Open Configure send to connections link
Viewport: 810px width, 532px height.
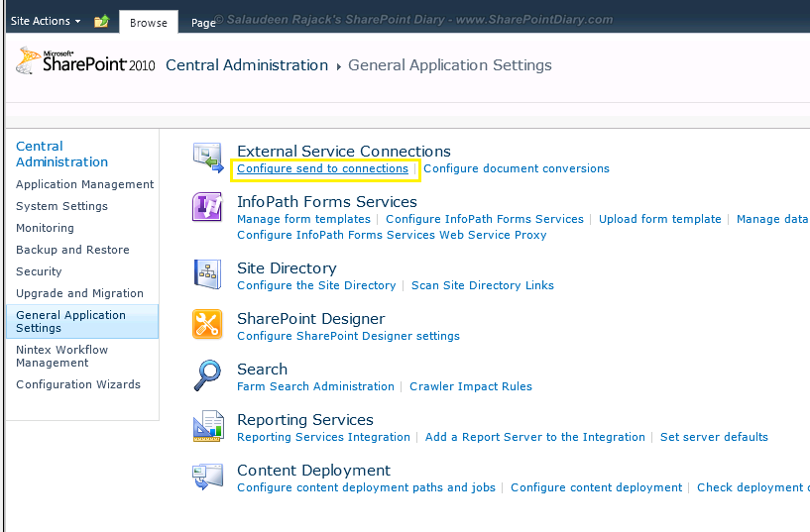pos(322,168)
